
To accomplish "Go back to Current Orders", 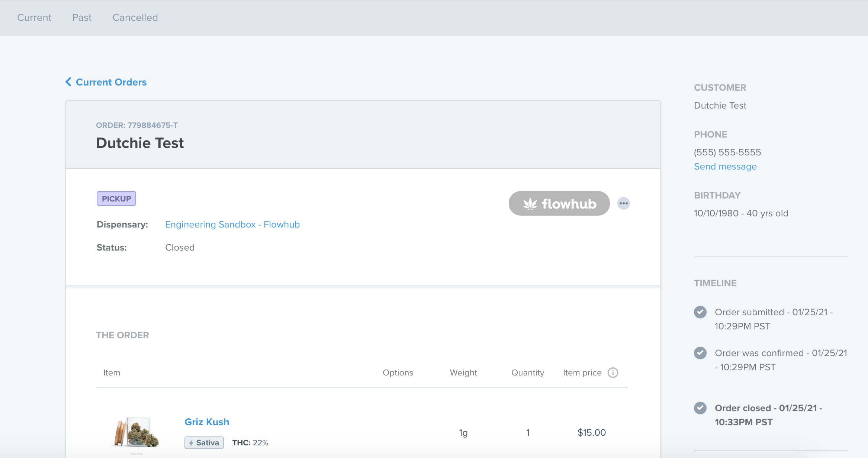I will pyautogui.click(x=111, y=82).
